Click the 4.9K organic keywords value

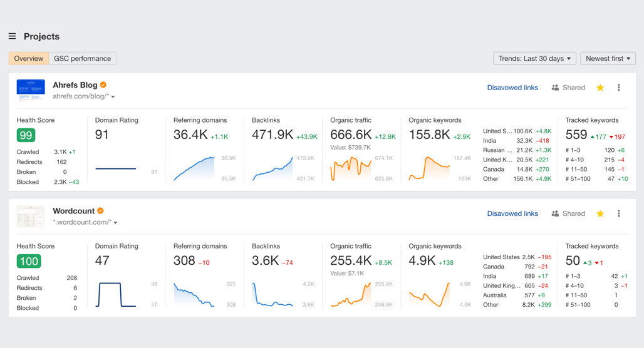click(422, 260)
